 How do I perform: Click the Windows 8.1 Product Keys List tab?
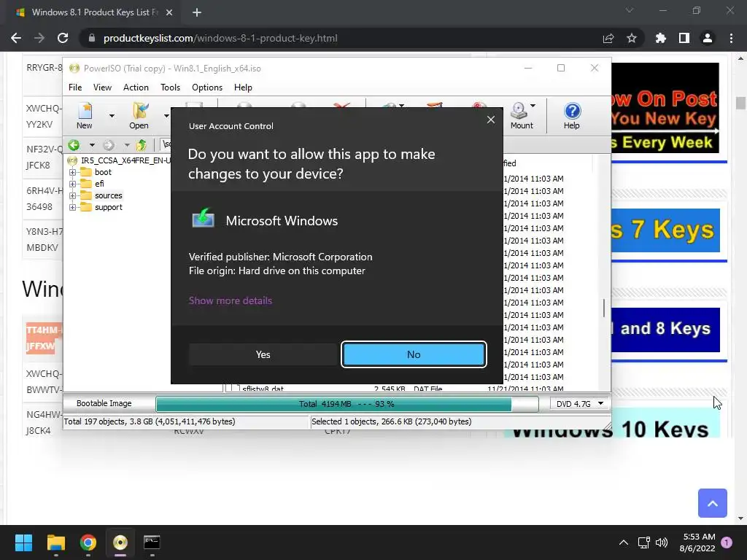tap(94, 12)
